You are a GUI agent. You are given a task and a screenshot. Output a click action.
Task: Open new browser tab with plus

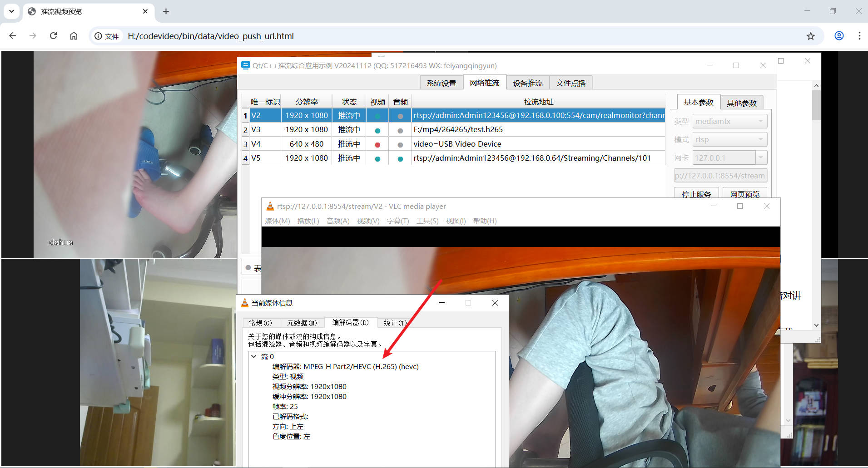(166, 11)
